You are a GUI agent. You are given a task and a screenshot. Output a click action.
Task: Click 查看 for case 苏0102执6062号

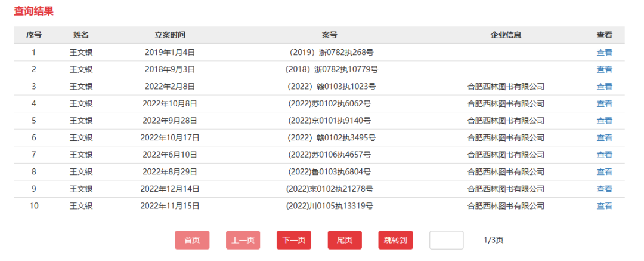click(604, 103)
